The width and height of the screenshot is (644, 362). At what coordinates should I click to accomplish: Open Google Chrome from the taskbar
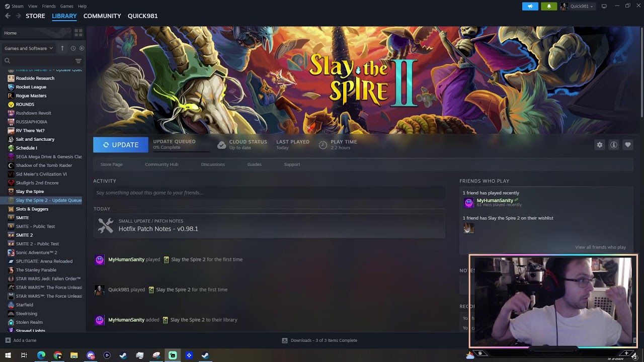click(x=58, y=355)
